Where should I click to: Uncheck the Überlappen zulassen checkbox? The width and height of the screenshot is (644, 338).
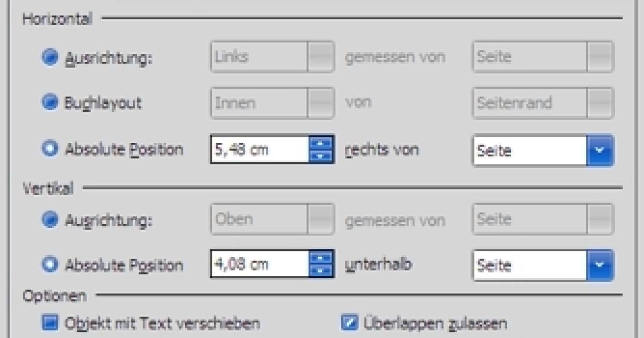(349, 323)
